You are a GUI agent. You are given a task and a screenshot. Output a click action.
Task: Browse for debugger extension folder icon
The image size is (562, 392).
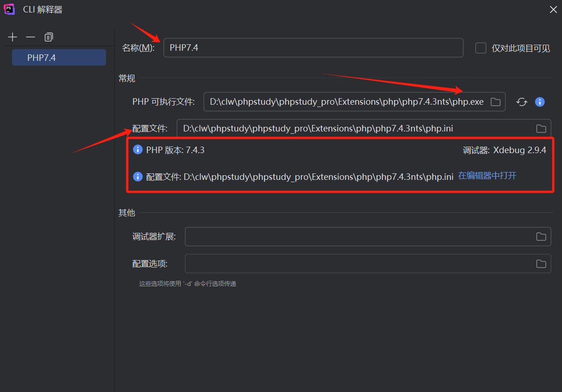[541, 237]
